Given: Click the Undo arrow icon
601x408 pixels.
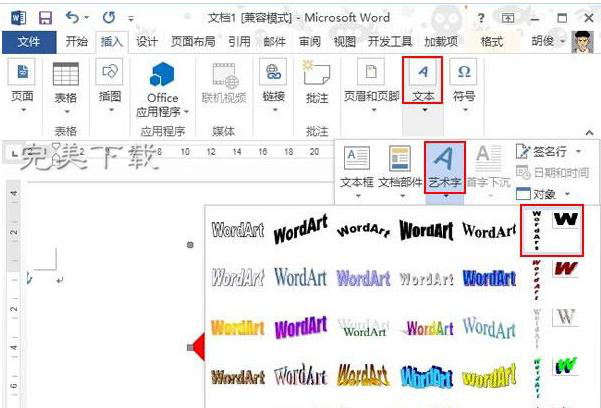Looking at the screenshot, I should (x=72, y=17).
